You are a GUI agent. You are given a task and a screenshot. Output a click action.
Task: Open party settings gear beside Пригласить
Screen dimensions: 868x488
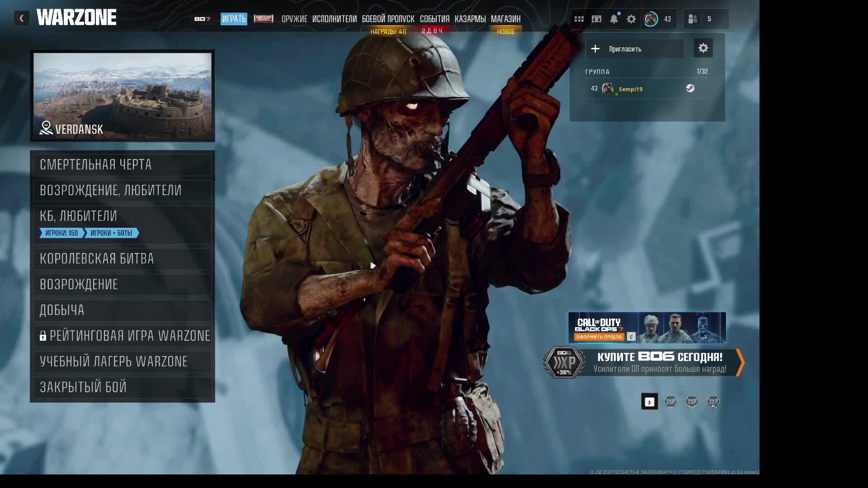tap(703, 48)
